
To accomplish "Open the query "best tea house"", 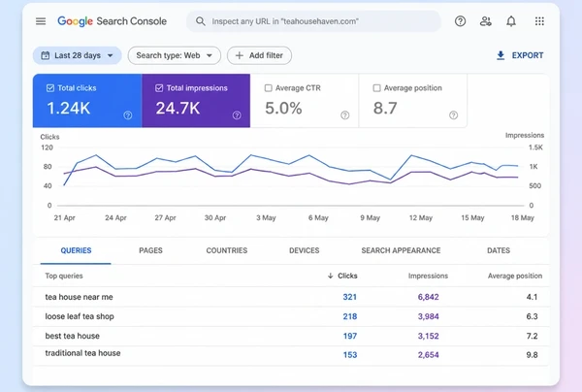I will [x=73, y=336].
